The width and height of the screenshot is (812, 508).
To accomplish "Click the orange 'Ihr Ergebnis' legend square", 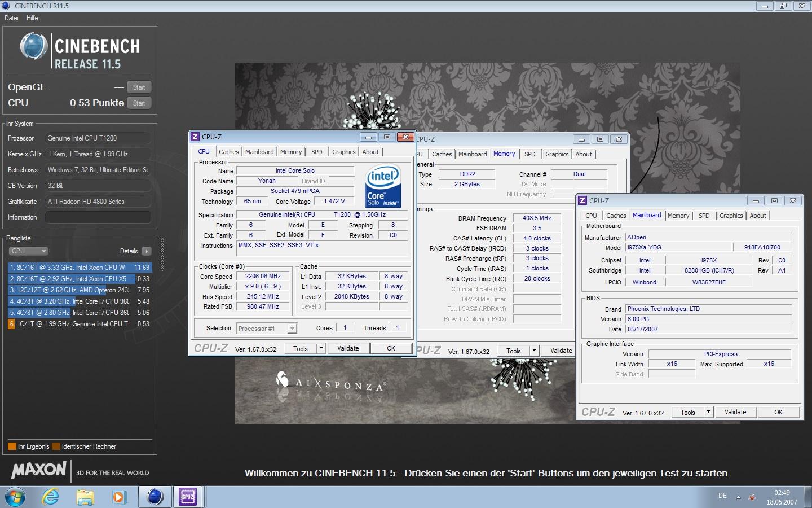I will pos(12,446).
